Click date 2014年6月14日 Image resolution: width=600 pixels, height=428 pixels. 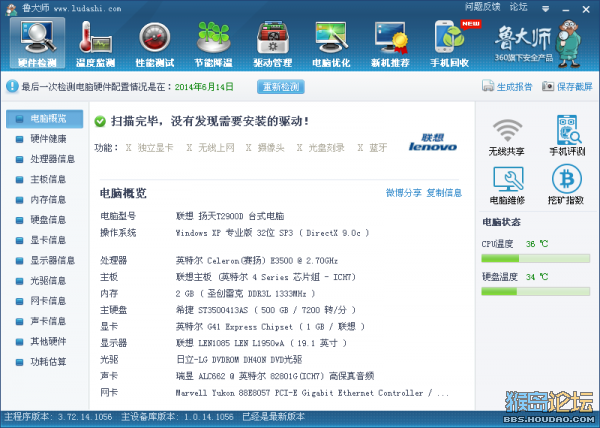[x=204, y=87]
